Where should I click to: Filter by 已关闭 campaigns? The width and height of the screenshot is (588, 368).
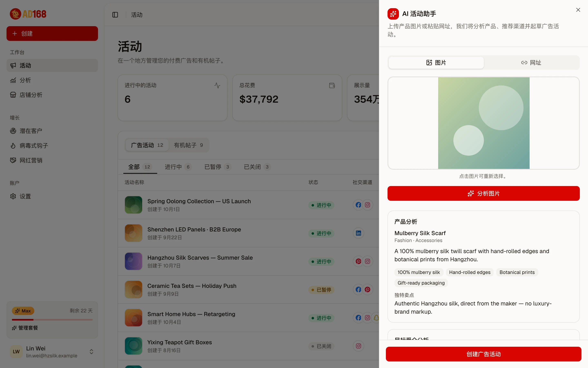257,167
